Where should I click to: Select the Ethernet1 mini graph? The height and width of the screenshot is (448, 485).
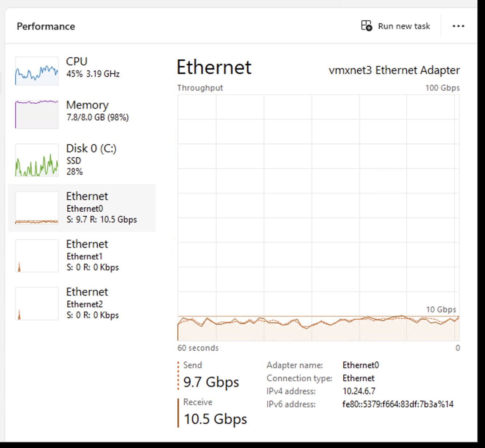37,256
